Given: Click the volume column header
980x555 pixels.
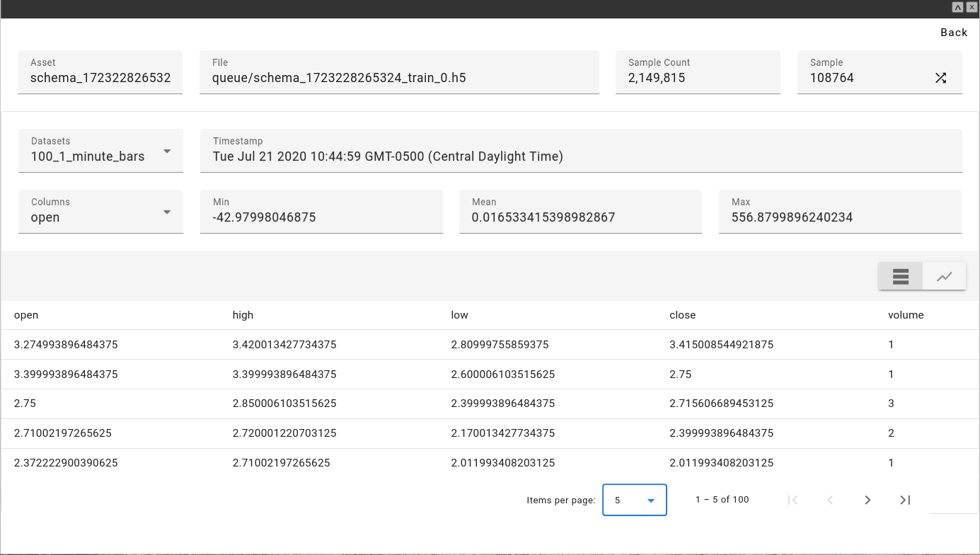Looking at the screenshot, I should tap(906, 315).
